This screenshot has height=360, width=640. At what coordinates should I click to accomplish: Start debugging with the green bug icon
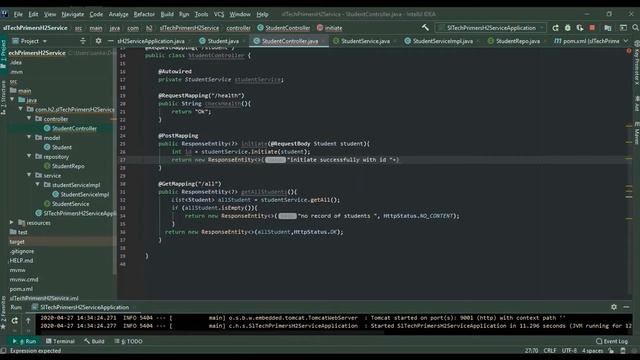568,28
